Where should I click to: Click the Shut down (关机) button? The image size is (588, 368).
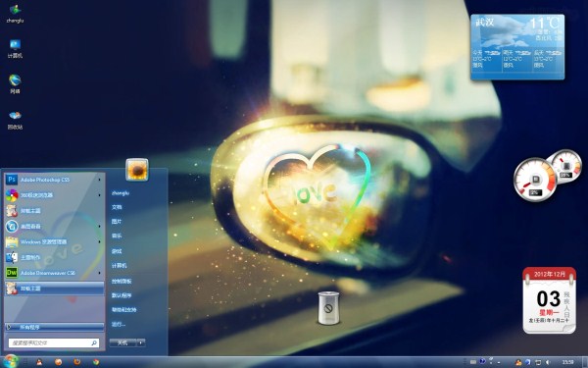[123, 342]
